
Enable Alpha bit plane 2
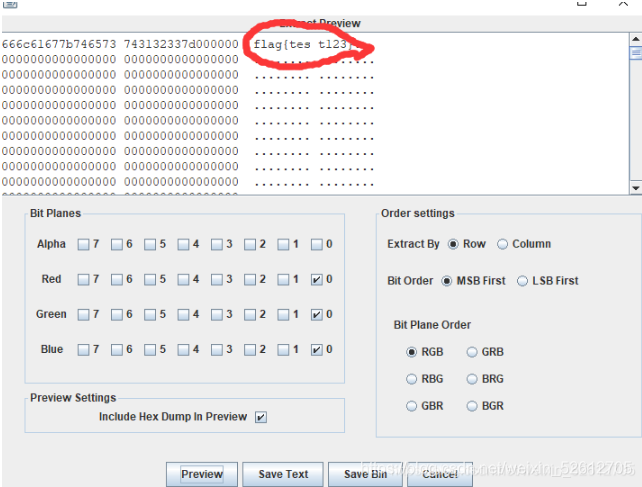point(250,245)
